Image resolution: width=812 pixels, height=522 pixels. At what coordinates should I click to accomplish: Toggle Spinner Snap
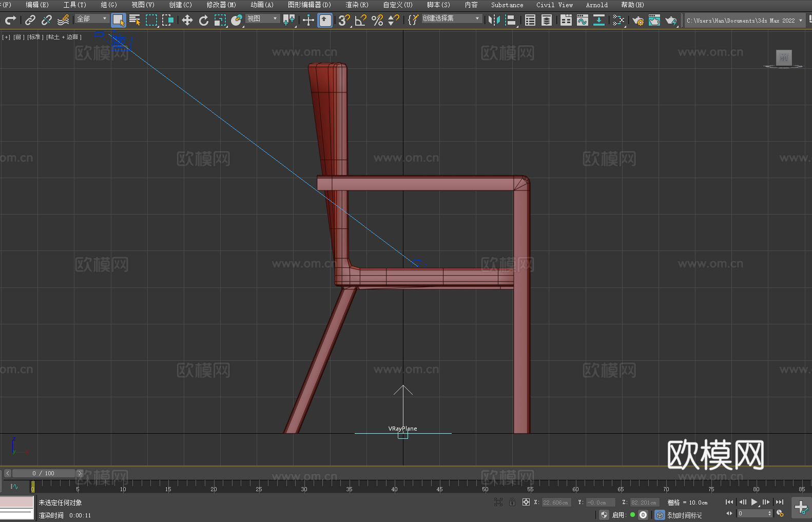click(394, 20)
